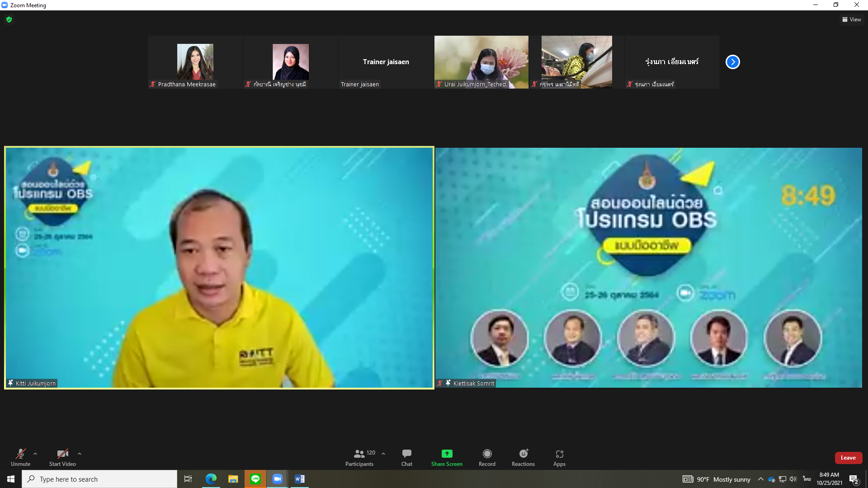Start Video camera toggle
Screen dimensions: 868x488
coord(62,457)
